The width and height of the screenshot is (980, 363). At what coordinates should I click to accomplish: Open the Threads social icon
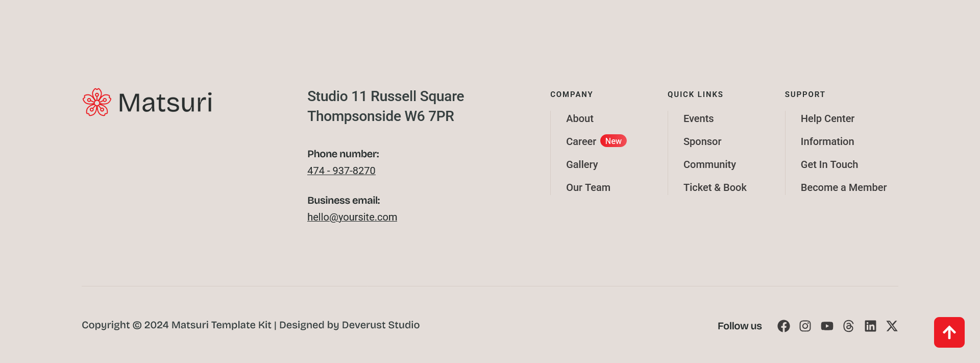pyautogui.click(x=848, y=326)
